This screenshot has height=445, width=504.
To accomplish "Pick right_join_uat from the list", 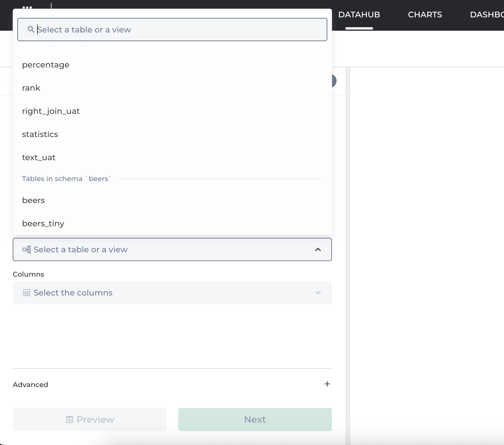I will click(x=51, y=111).
